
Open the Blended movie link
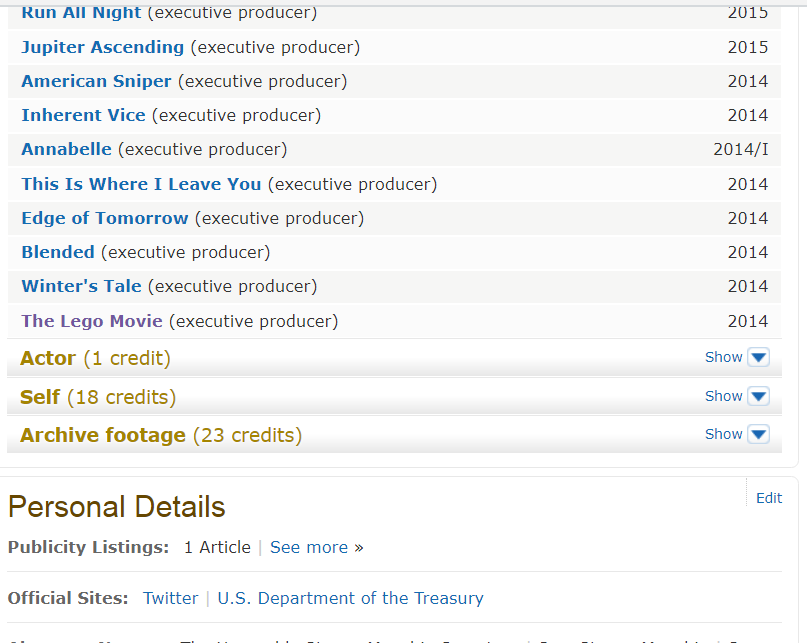(x=58, y=252)
